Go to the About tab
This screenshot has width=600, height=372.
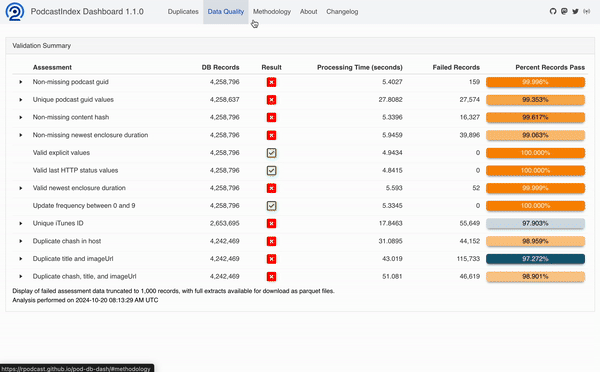tap(308, 11)
